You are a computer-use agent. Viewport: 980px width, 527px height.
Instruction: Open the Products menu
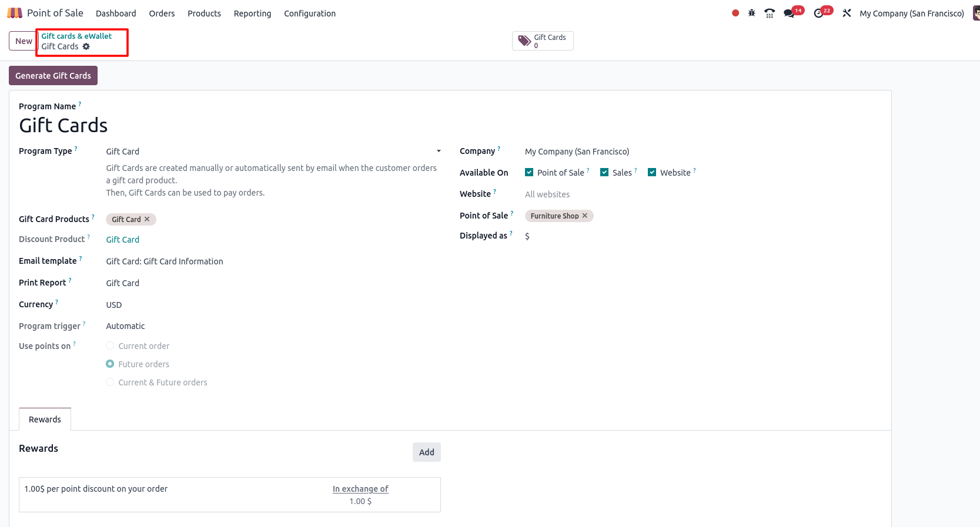pyautogui.click(x=204, y=13)
